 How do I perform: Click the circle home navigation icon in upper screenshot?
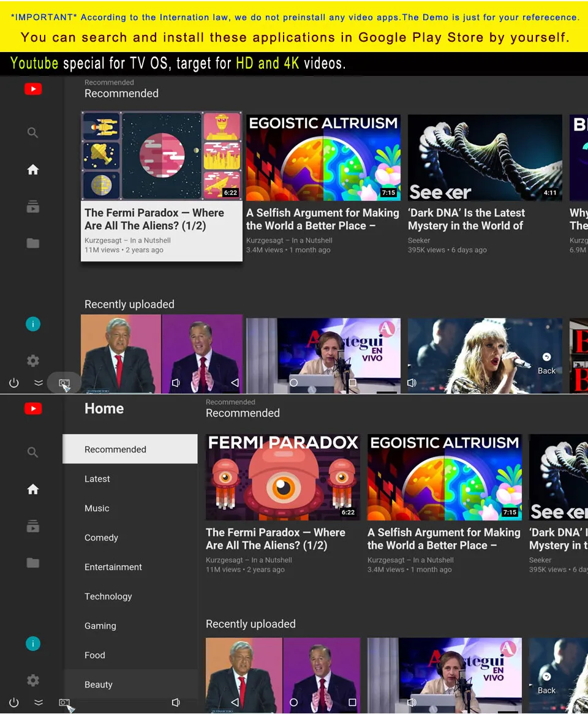point(294,383)
